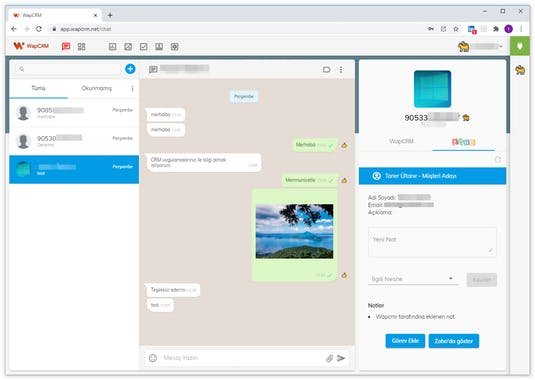
Task: Click the Zoho'da göster button
Action: 453,341
